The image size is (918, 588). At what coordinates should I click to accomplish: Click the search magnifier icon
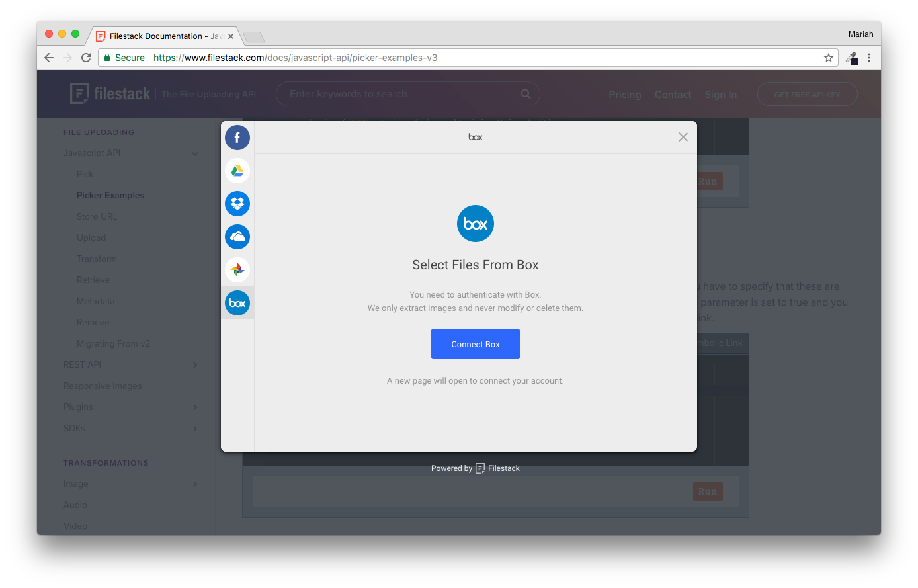pyautogui.click(x=526, y=94)
